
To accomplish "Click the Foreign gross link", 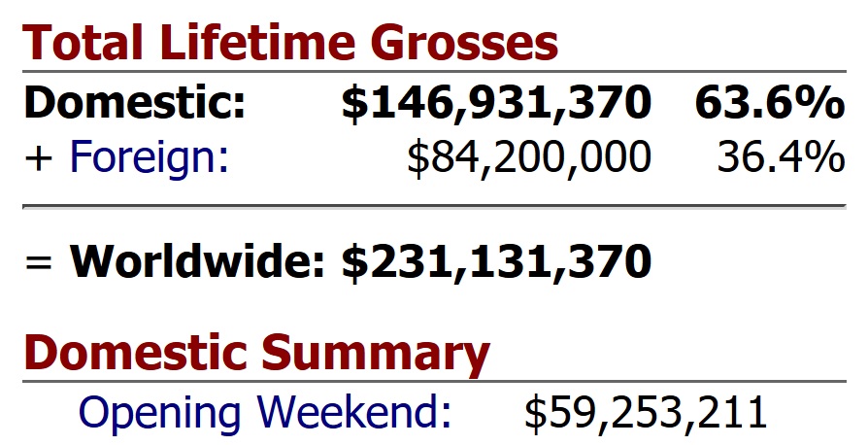I will pos(149,156).
